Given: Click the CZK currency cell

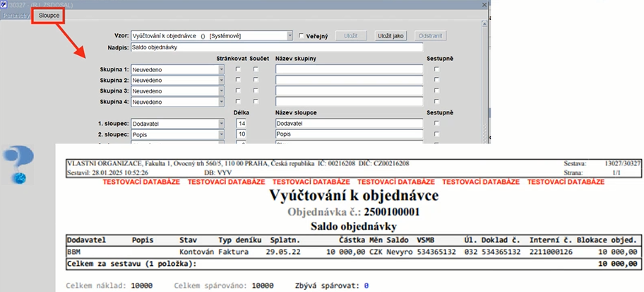Looking at the screenshot, I should pos(376,252).
